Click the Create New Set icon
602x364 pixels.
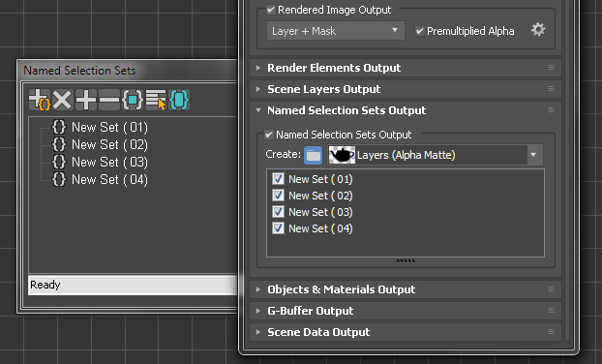coord(40,100)
